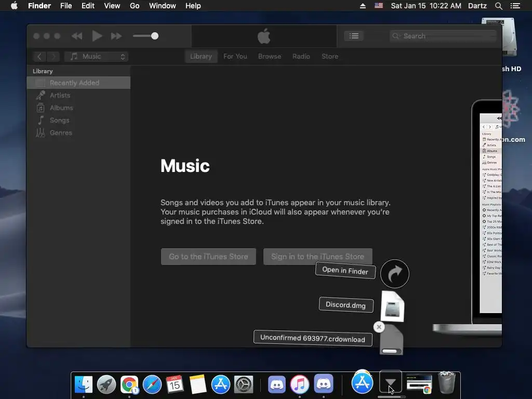
Task: Open the Trash in the Dock
Action: pyautogui.click(x=447, y=383)
